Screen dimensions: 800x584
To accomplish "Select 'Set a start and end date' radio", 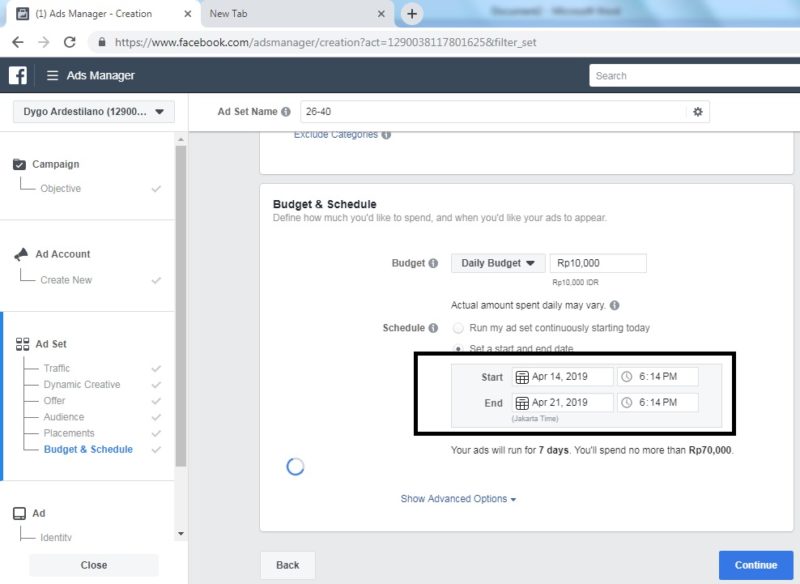I will point(458,349).
